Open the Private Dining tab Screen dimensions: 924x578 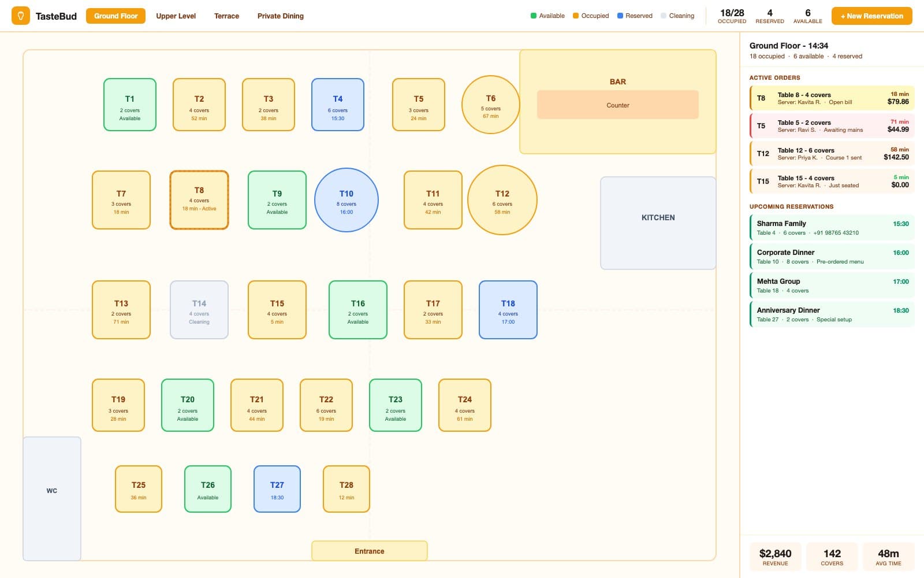281,16
